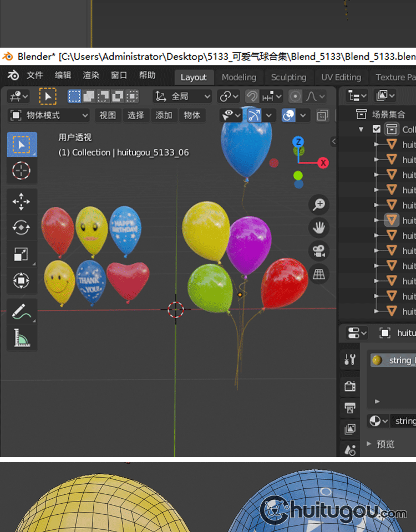The height and width of the screenshot is (532, 416).
Task: Select the Cursor tool in toolbar
Action: coord(21,170)
